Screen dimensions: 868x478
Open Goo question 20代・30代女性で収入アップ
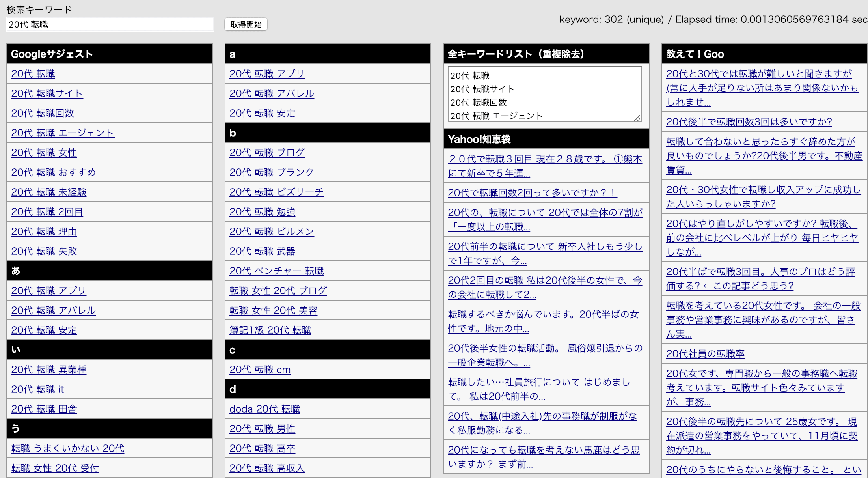[x=764, y=197]
